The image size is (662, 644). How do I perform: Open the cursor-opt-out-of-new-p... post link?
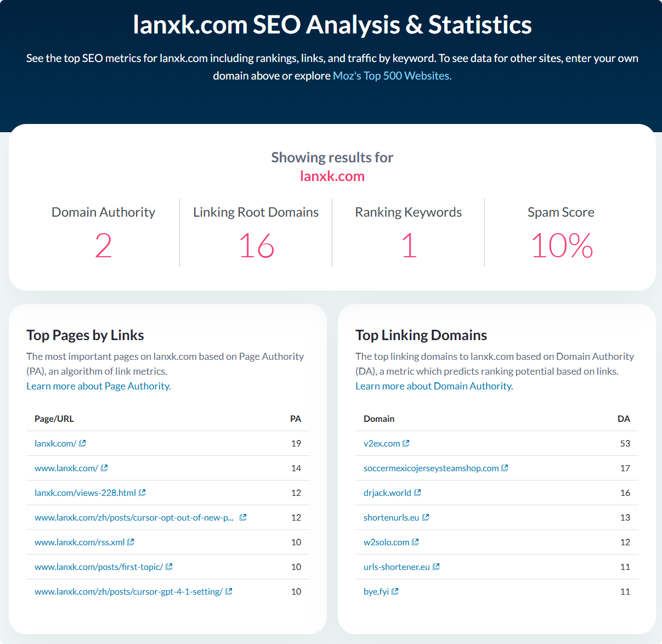tap(134, 517)
